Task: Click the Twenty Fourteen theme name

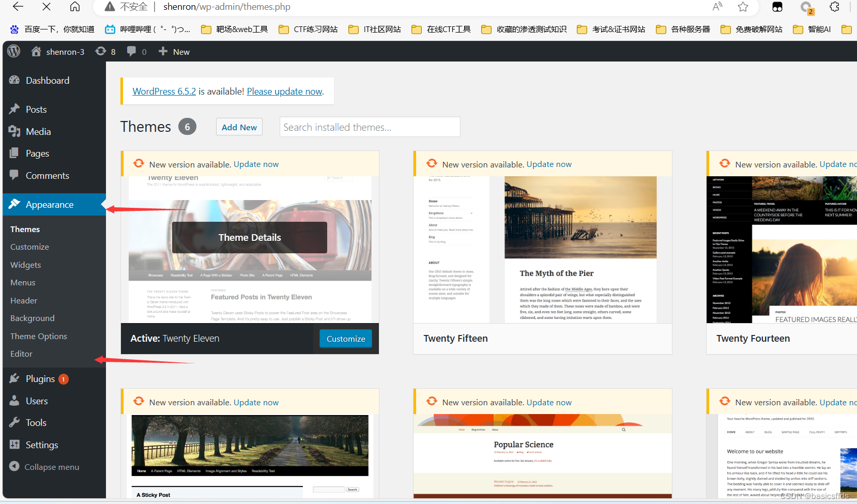Action: click(x=753, y=339)
